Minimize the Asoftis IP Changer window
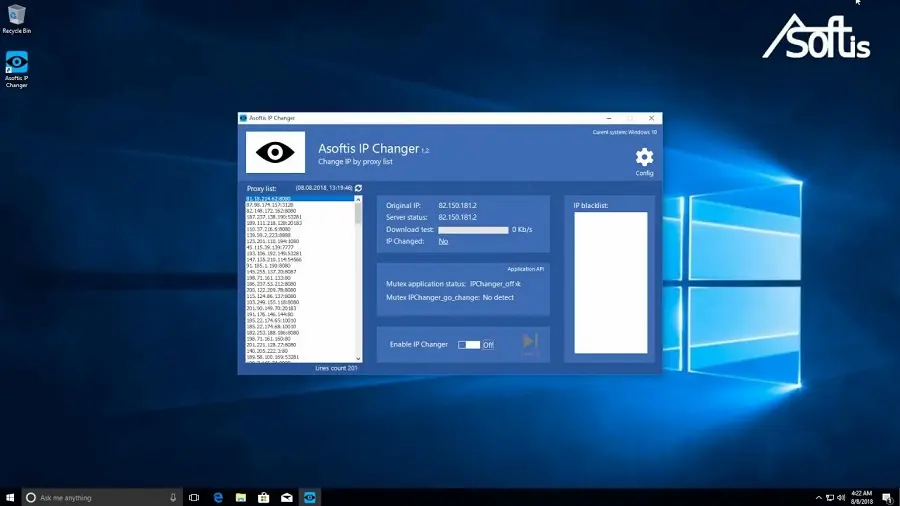 coord(609,118)
